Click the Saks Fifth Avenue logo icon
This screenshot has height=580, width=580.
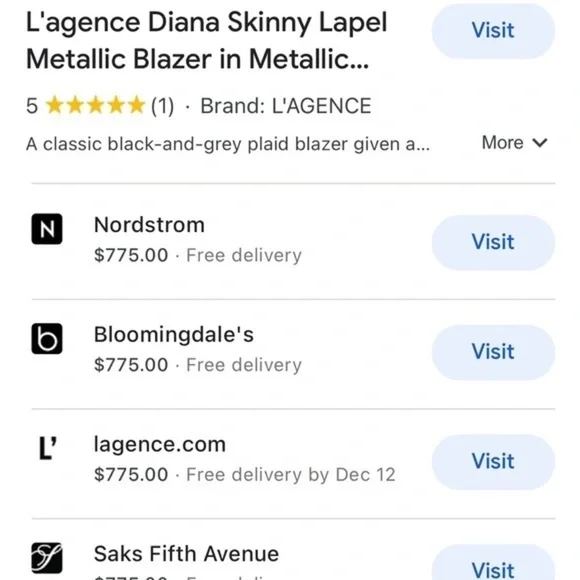pos(47,558)
